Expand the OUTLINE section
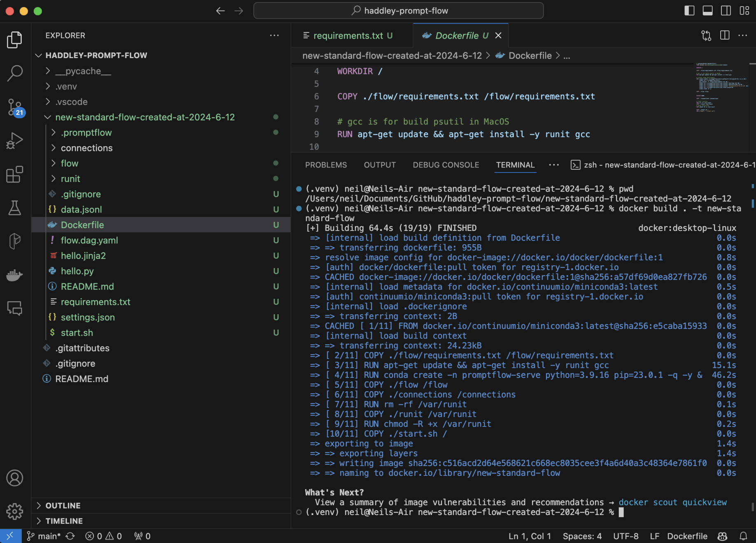756x543 pixels. click(63, 506)
